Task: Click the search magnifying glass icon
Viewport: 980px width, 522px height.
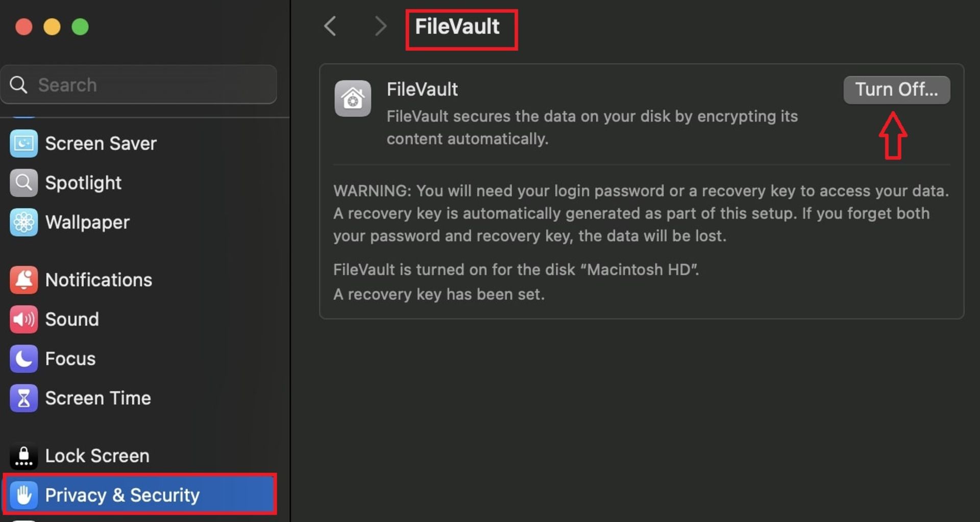Action: coord(19,85)
